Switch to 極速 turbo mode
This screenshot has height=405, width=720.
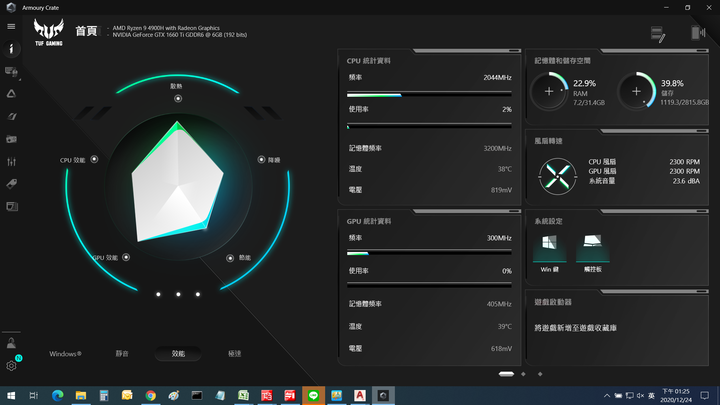pyautogui.click(x=234, y=354)
